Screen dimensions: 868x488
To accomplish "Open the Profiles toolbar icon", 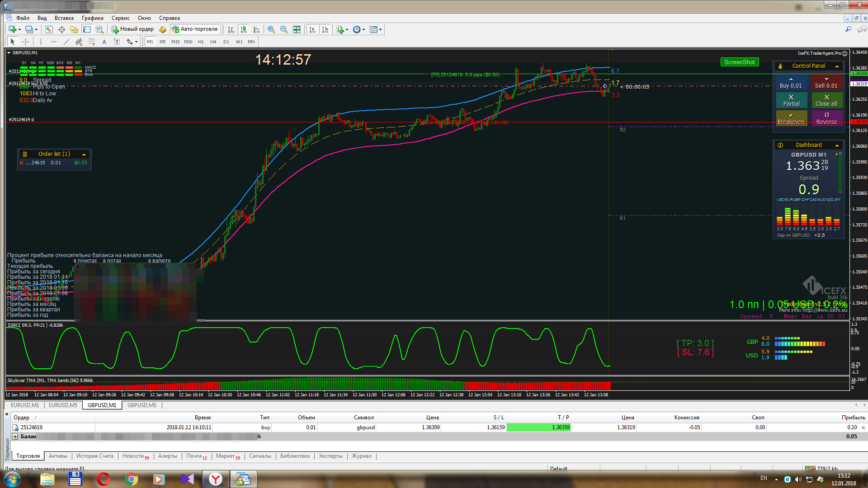I will point(29,29).
